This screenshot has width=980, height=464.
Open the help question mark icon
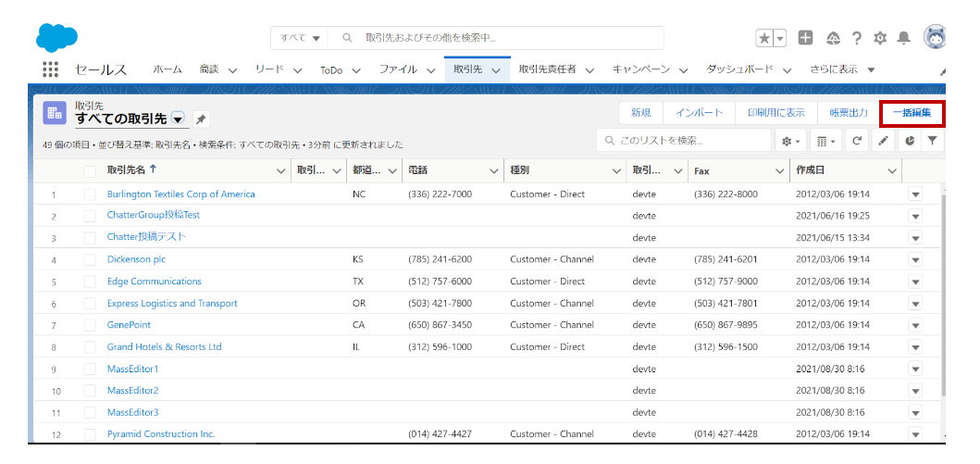tap(857, 38)
